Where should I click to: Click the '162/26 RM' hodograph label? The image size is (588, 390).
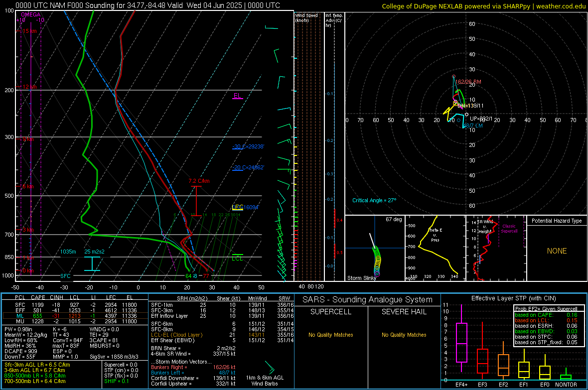(x=468, y=82)
